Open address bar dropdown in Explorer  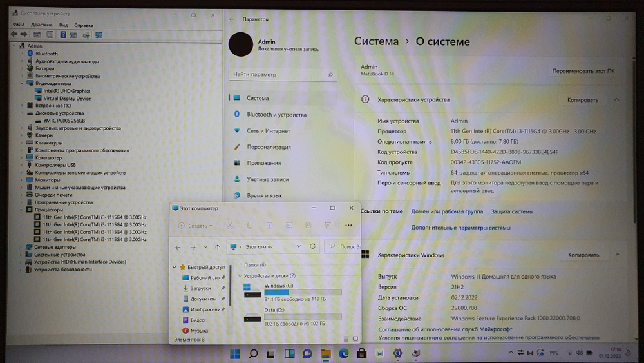[299, 246]
